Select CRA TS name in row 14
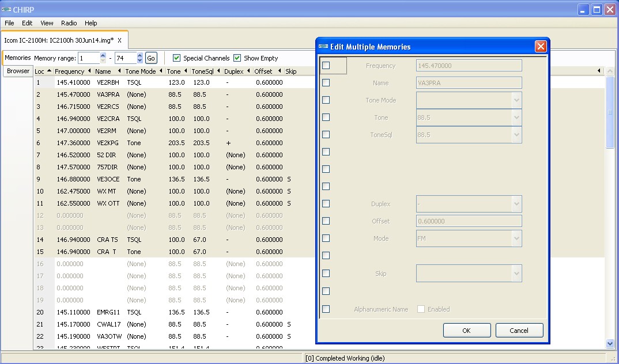Screen dimensions: 619x364 (x=107, y=240)
